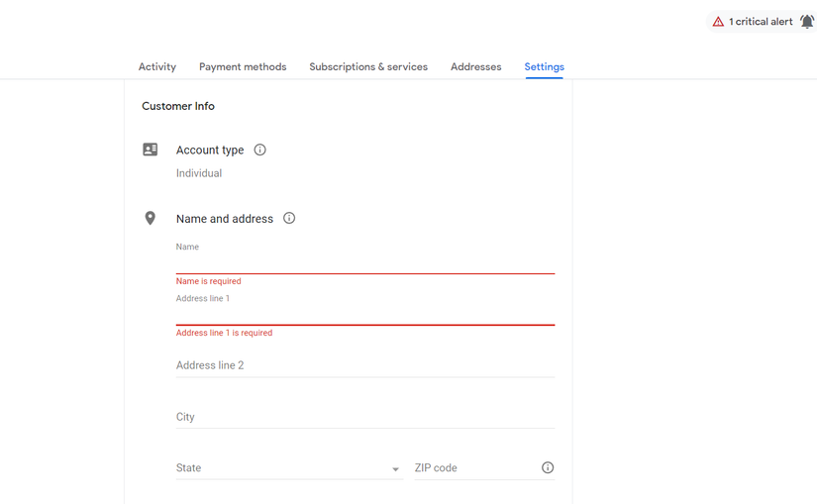817x504 pixels.
Task: Switch to Payment methods tab
Action: [243, 66]
